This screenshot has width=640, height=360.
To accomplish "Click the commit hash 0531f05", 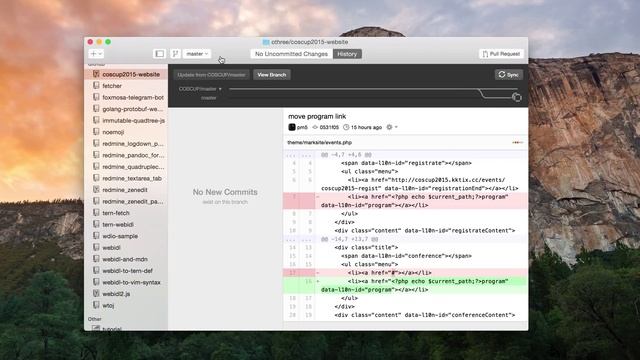I will click(329, 127).
